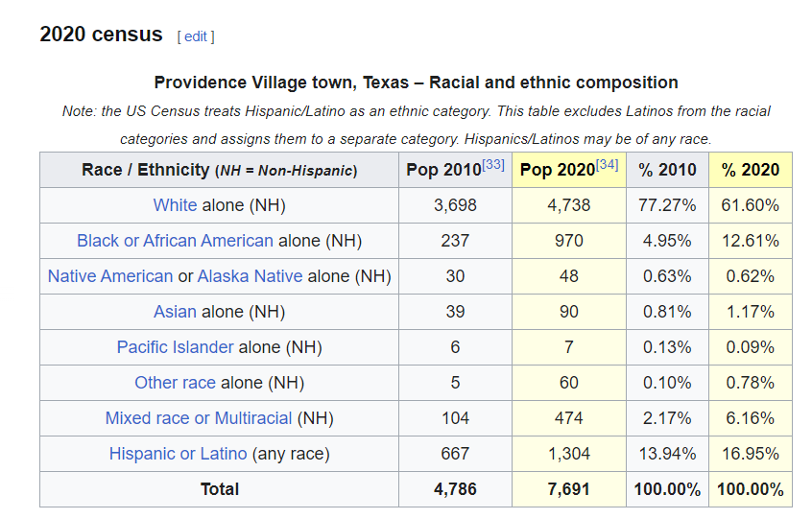
Task: Click the cell showing 2.17%
Action: (667, 417)
